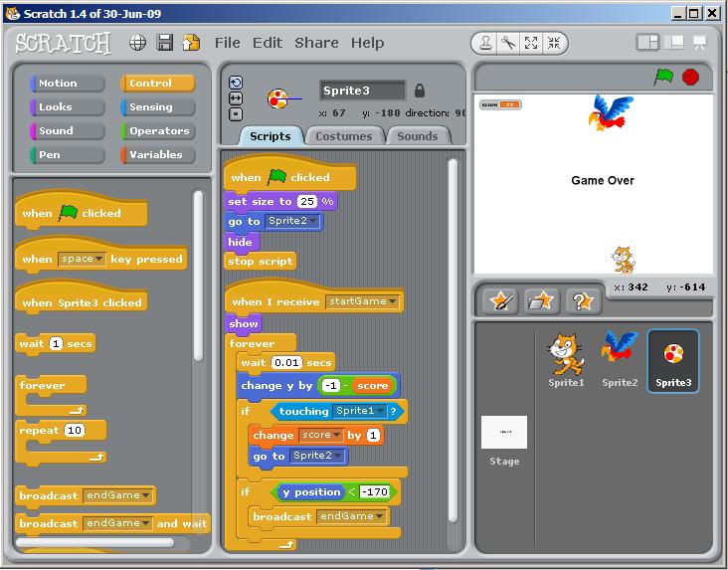Open the Sensing blocks category

coord(158,106)
